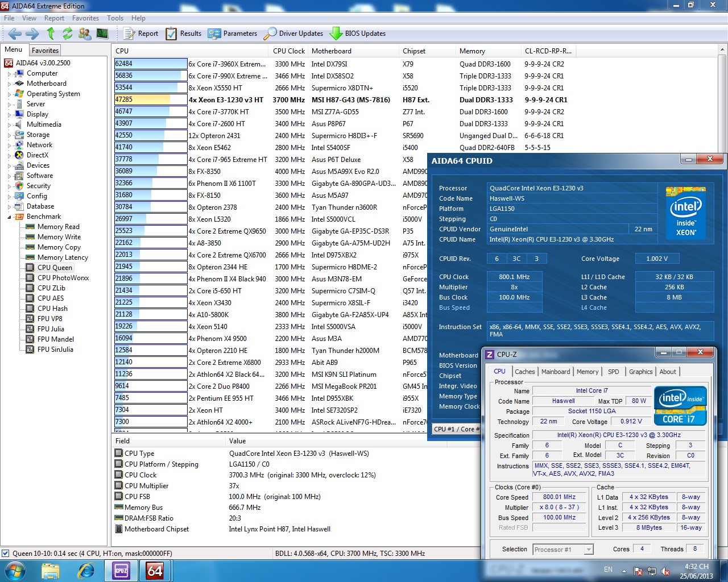Toggle the status bar Queen checkbox
728x582 pixels.
click(5, 553)
